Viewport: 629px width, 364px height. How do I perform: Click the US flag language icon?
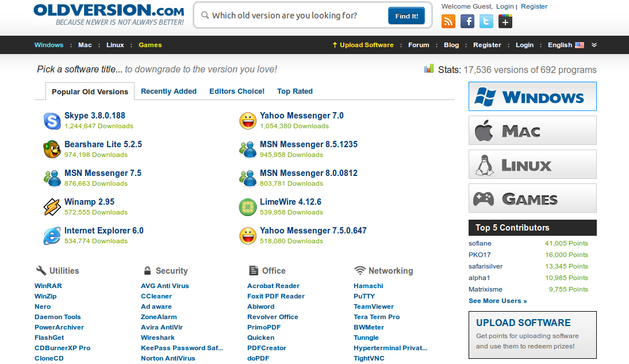tap(579, 45)
